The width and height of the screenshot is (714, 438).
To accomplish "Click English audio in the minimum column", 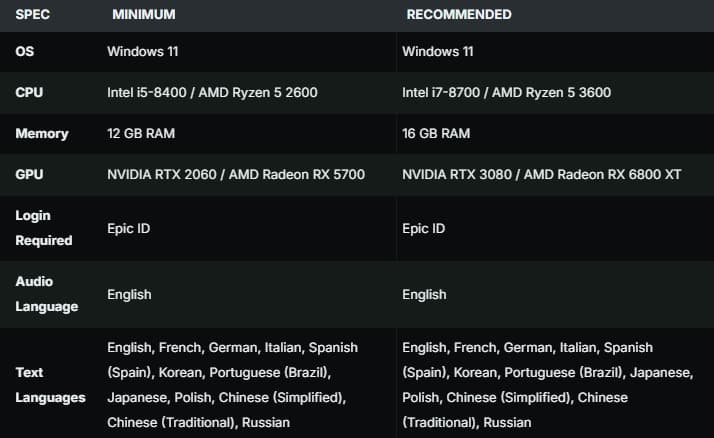I will click(x=129, y=294).
